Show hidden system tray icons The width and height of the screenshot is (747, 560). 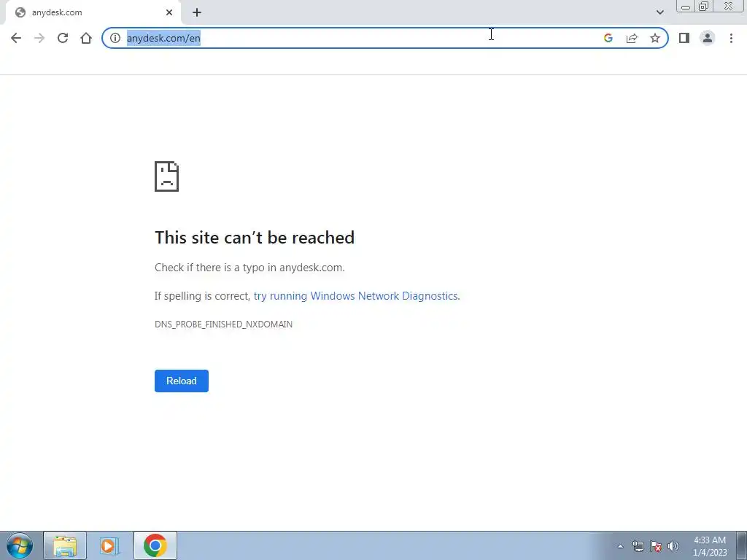click(620, 546)
